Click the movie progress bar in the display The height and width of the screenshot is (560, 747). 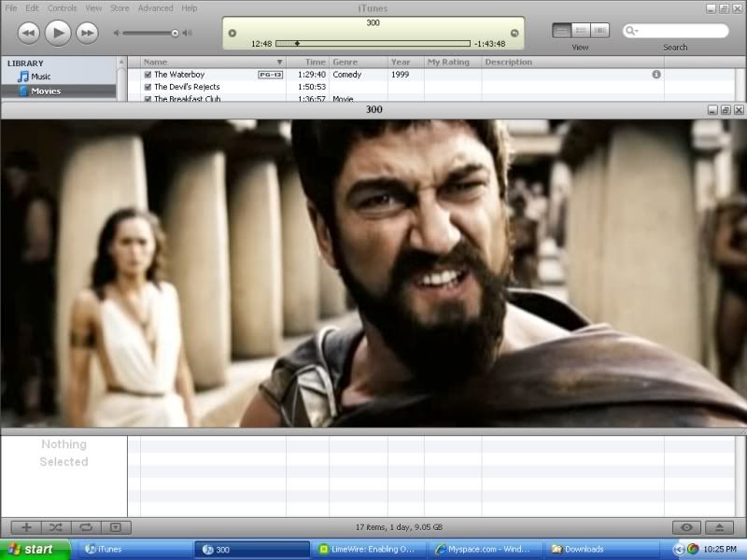(373, 43)
